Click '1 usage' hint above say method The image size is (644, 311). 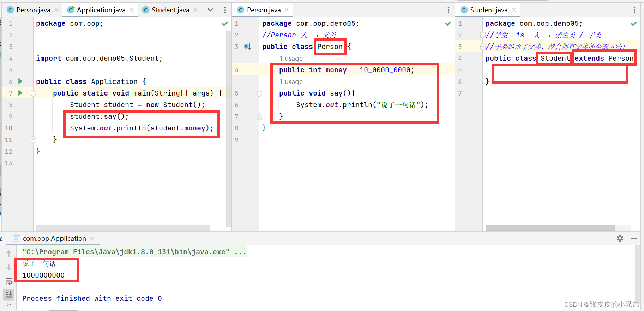(291, 81)
